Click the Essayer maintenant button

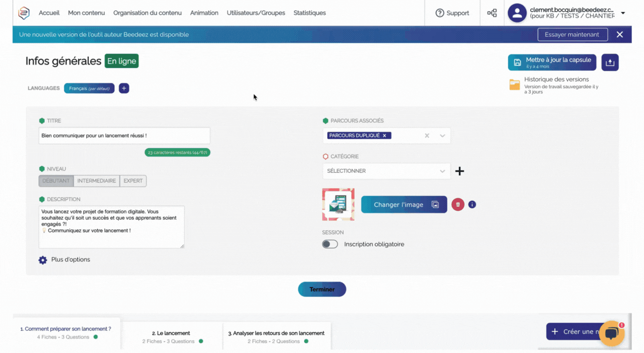572,34
